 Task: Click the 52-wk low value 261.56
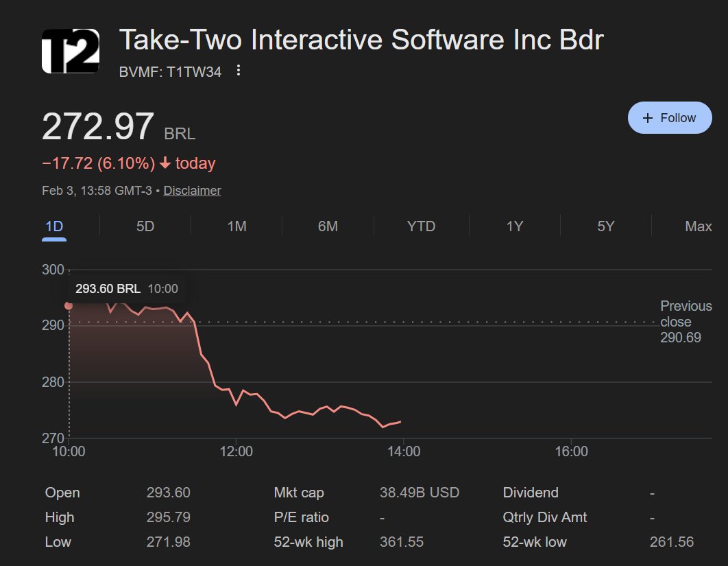click(x=671, y=542)
